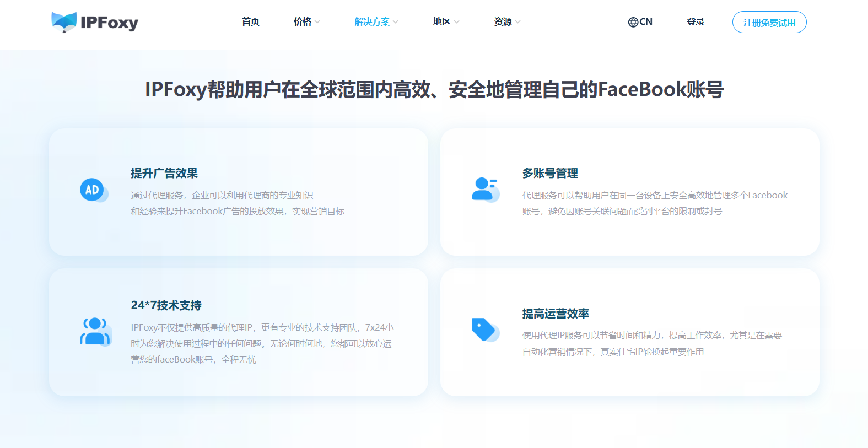Select the 提高运营效率 card heading
Screen dimensions: 868x448
click(556, 314)
